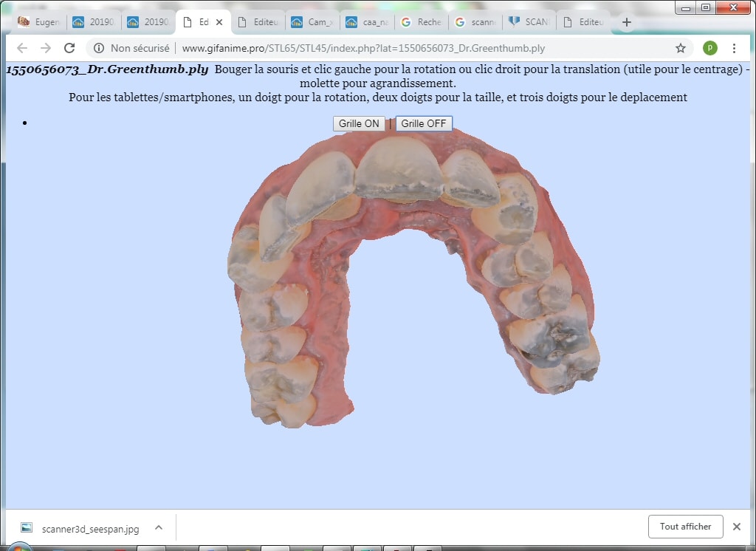Switch to the Cam_ tab
This screenshot has height=551, width=756.
click(x=312, y=22)
